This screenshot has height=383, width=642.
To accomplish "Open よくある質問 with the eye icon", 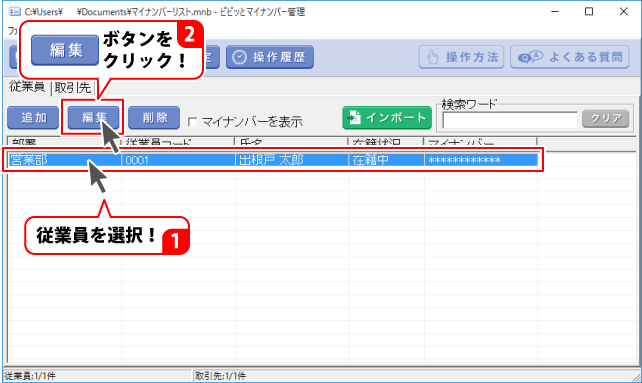I will (x=570, y=57).
